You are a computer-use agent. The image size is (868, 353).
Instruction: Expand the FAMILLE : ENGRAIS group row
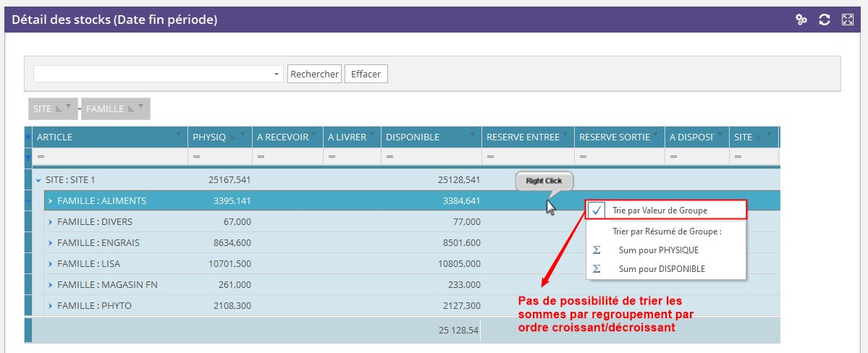click(50, 243)
